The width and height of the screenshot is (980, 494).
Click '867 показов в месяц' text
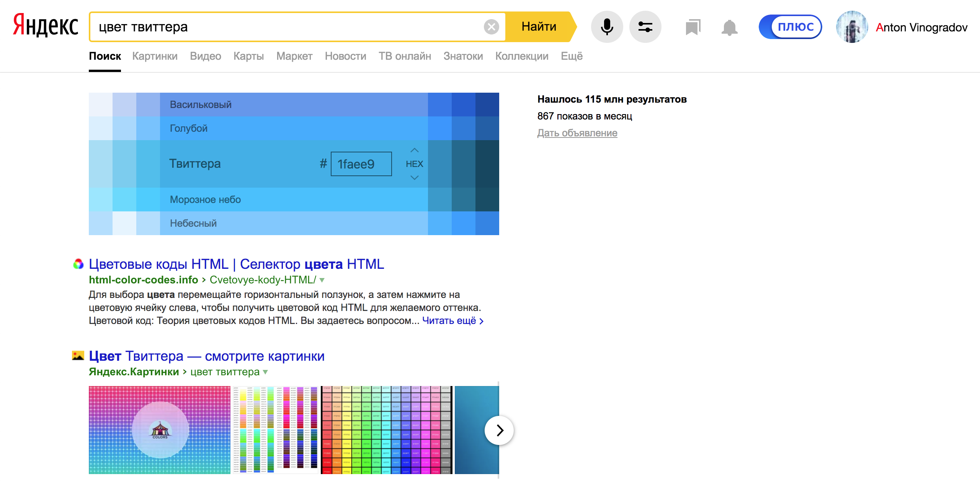585,116
